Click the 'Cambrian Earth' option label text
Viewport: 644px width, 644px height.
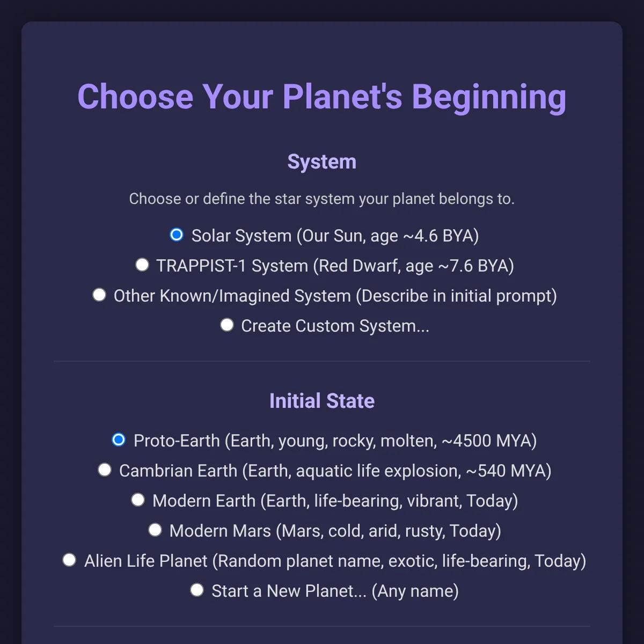pos(335,471)
